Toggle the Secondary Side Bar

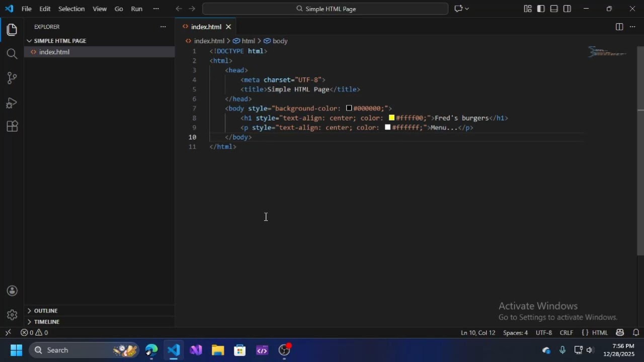pos(567,9)
